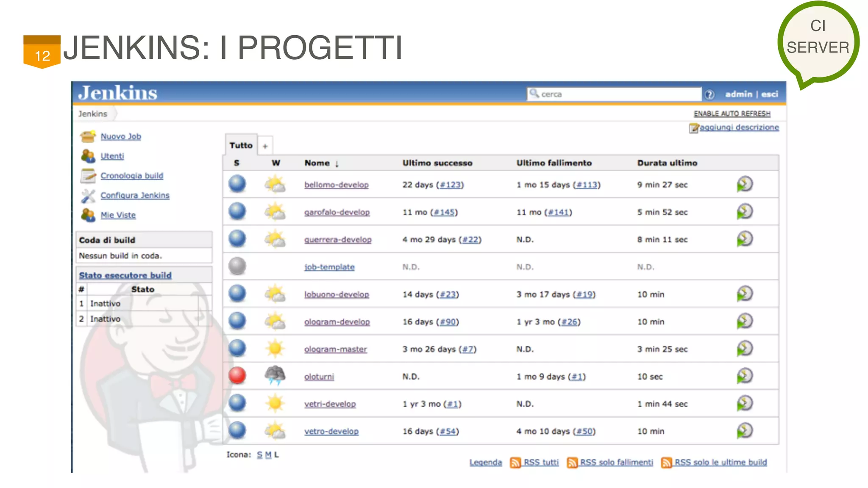Click the grey status ball of job-template
This screenshot has height=488, width=868.
(x=237, y=266)
